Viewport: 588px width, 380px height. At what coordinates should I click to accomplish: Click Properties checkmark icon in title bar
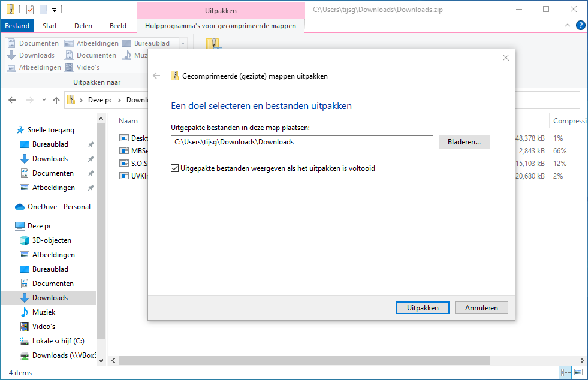click(29, 9)
